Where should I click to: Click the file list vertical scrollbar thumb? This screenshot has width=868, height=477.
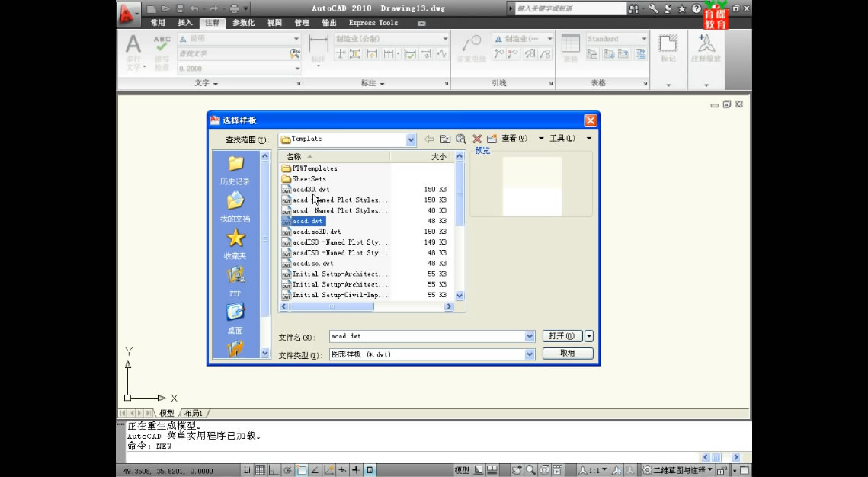460,194
